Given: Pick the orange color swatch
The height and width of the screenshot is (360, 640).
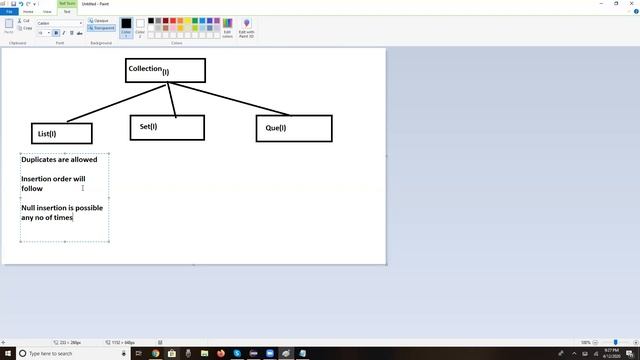Looking at the screenshot, I should coord(180,20).
